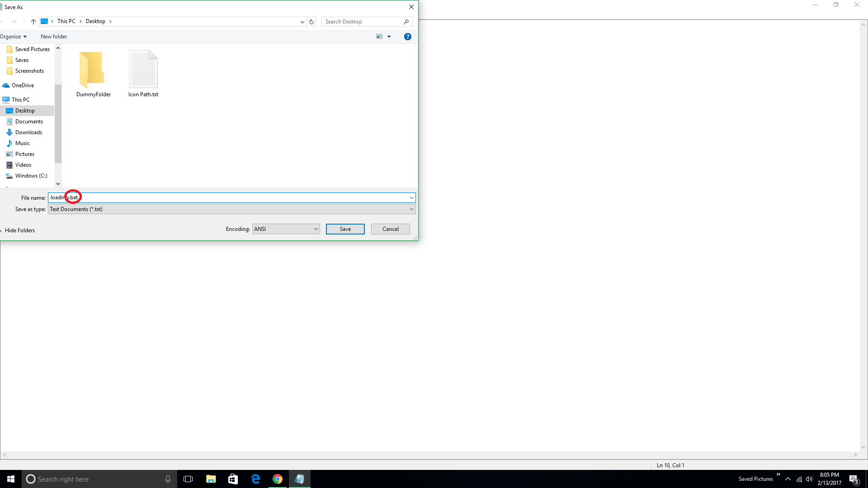Launch Google Chrome from the taskbar

(277, 479)
